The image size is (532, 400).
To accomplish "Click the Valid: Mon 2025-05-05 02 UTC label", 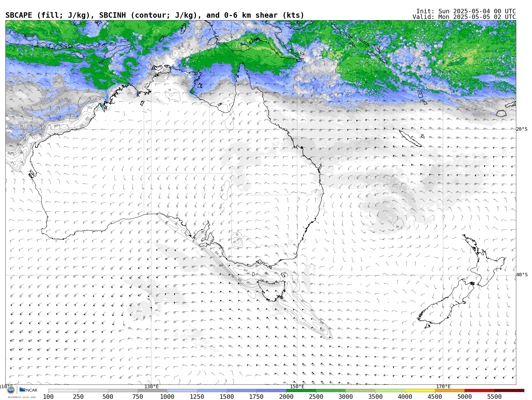I will tap(464, 17).
